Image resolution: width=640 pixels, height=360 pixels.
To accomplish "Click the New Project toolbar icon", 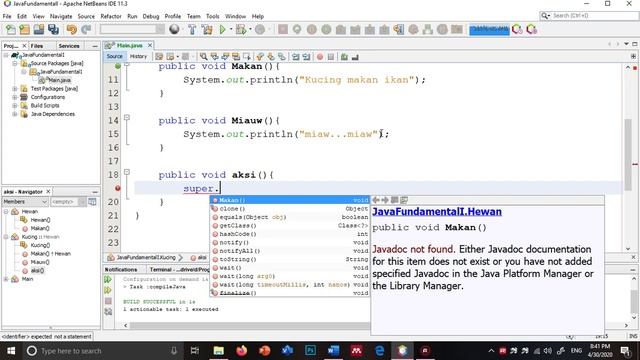I will pyautogui.click(x=24, y=29).
